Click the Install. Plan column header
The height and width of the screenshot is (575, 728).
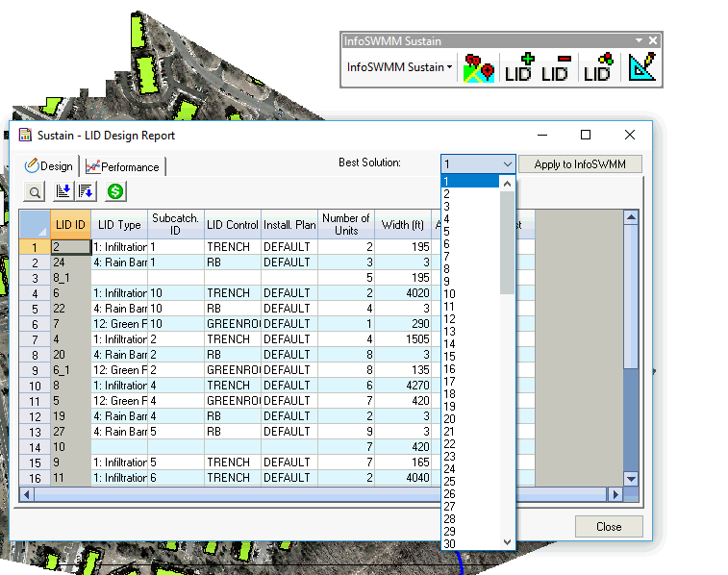[x=289, y=225]
